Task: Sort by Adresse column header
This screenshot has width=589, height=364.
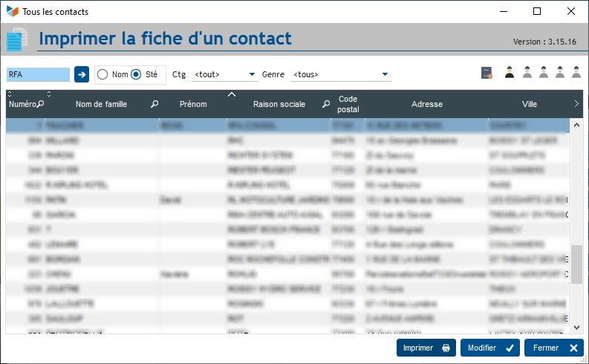Action: 427,104
